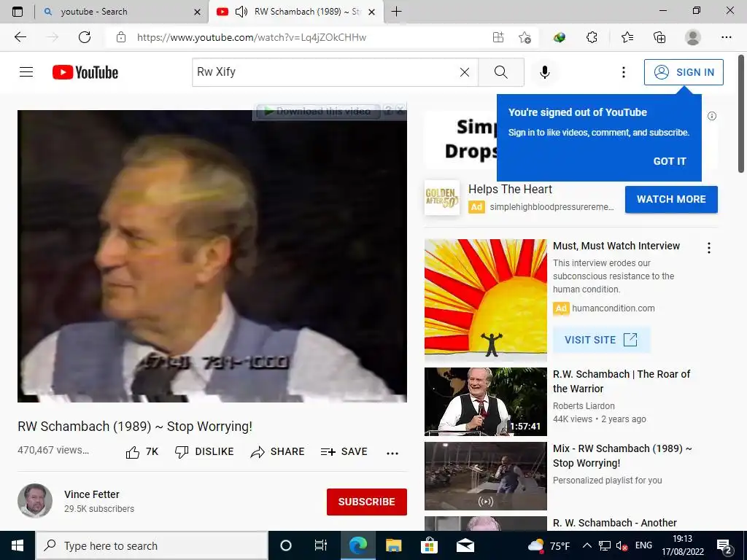
Task: Like the video with thumbs up
Action: coord(142,452)
